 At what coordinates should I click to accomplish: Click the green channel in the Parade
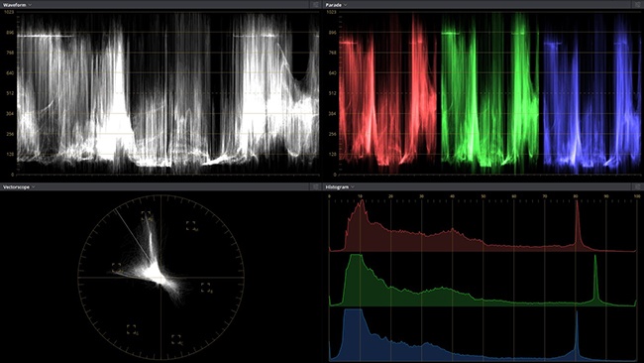[490, 92]
